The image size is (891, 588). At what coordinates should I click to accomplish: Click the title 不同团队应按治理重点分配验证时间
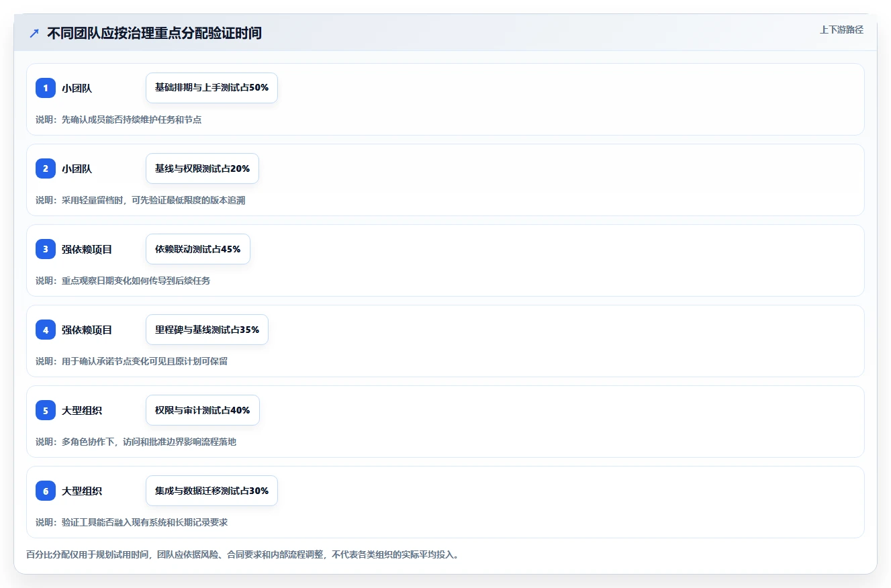coord(154,33)
